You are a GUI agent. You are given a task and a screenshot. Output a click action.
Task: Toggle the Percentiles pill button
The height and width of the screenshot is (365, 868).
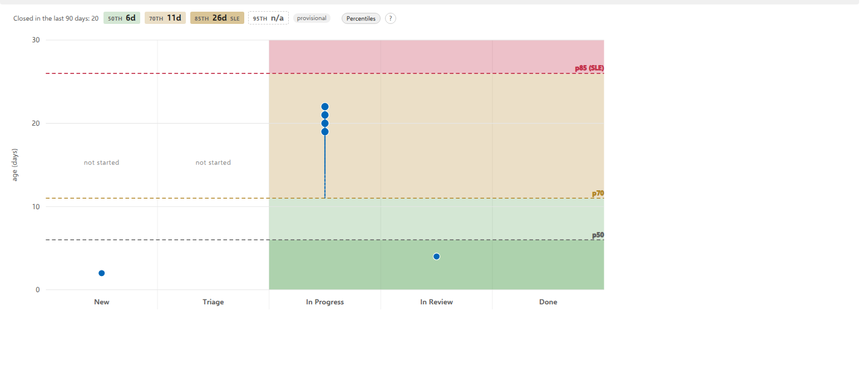(361, 18)
